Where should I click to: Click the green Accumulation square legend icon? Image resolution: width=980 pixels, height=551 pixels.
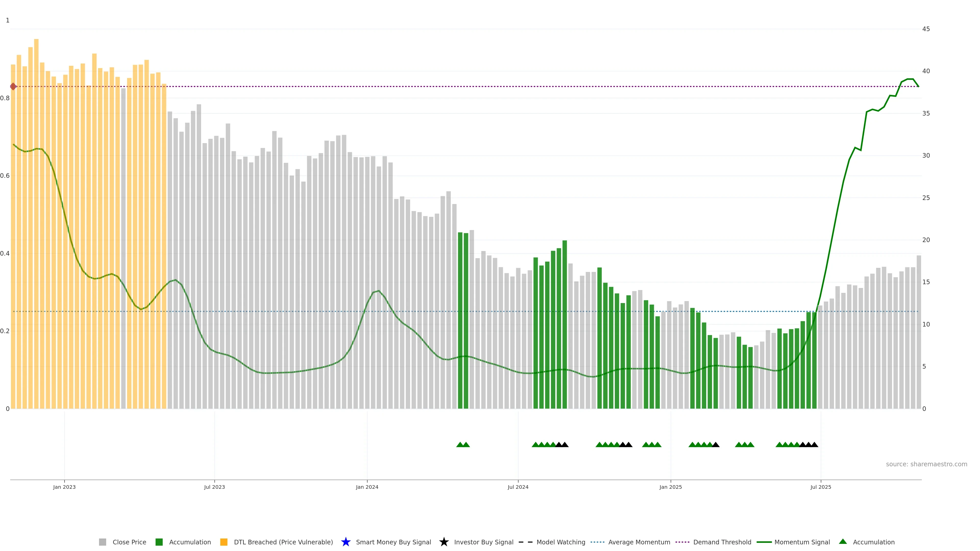click(159, 542)
